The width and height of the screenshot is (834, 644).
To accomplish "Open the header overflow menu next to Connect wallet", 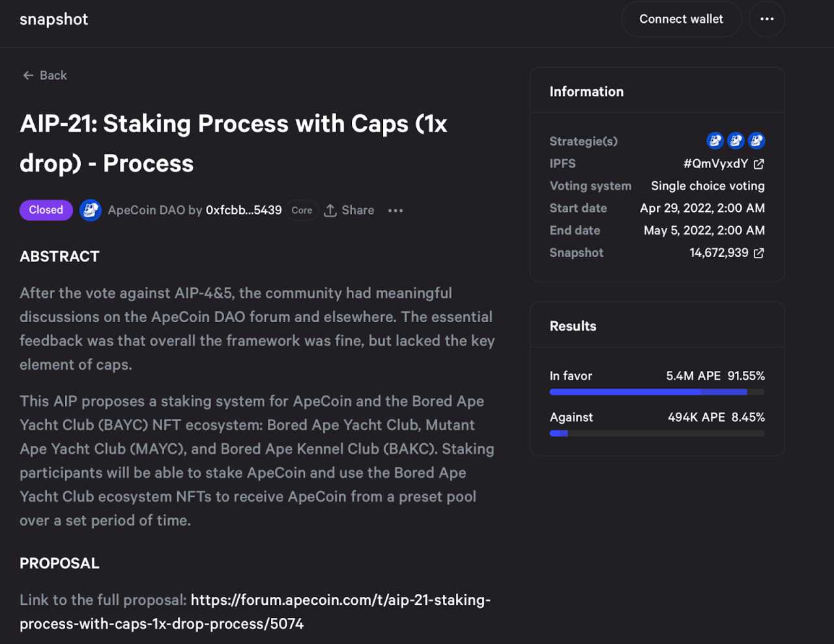I will [767, 19].
